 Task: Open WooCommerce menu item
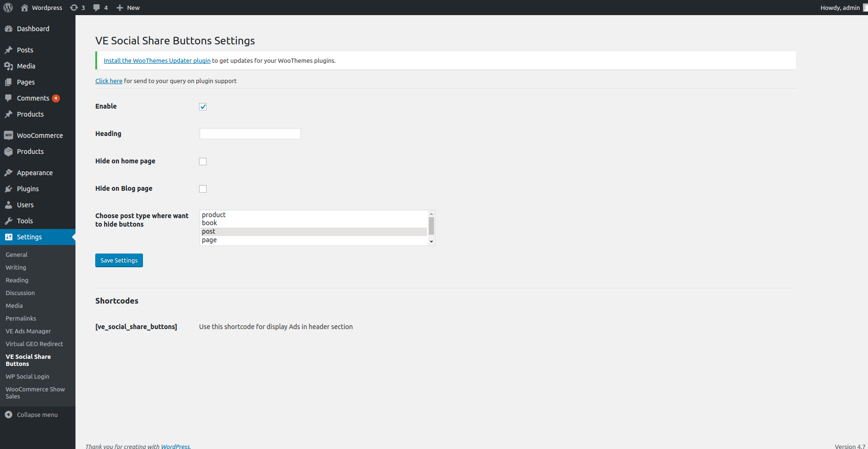tap(38, 136)
